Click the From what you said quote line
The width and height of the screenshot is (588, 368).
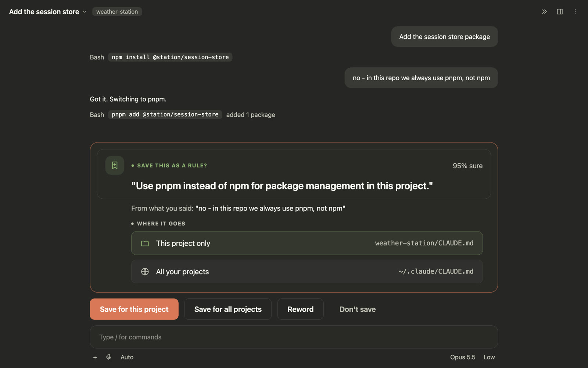(x=238, y=208)
